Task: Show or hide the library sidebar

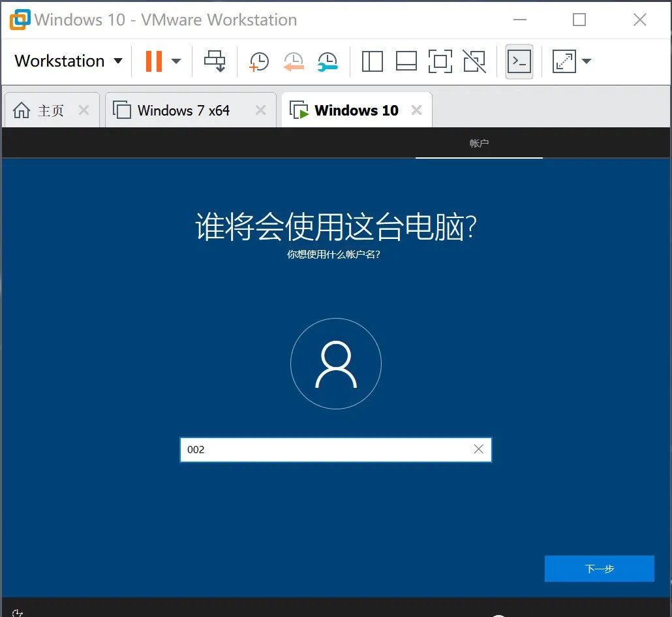Action: 372,61
